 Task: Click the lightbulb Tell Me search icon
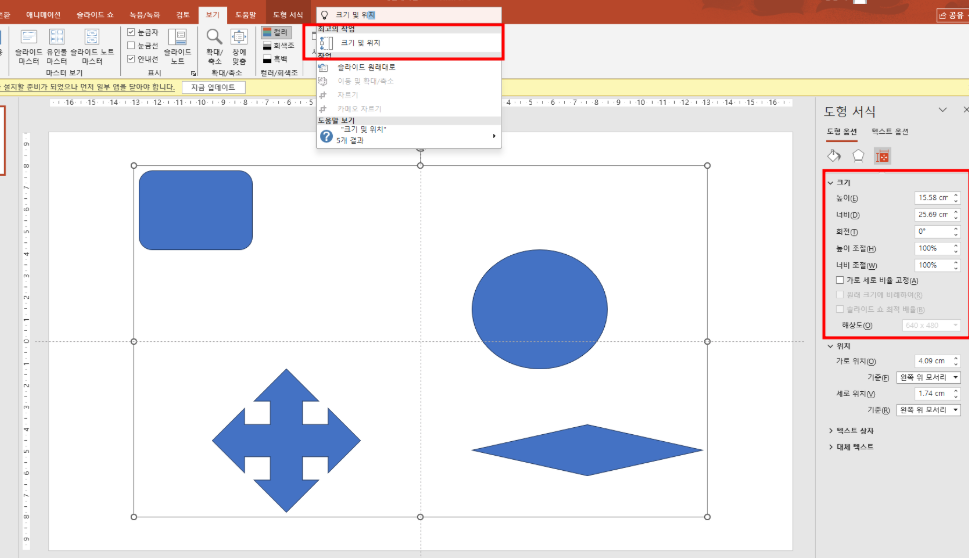324,15
